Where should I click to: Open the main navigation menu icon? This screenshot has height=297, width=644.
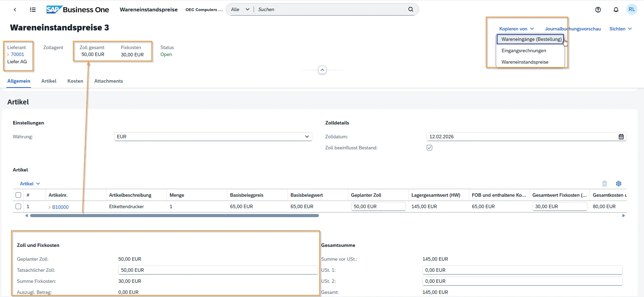[33, 10]
